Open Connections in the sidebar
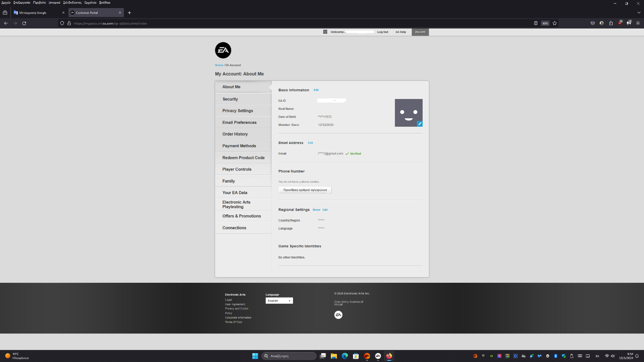This screenshot has width=644, height=362. [243, 228]
